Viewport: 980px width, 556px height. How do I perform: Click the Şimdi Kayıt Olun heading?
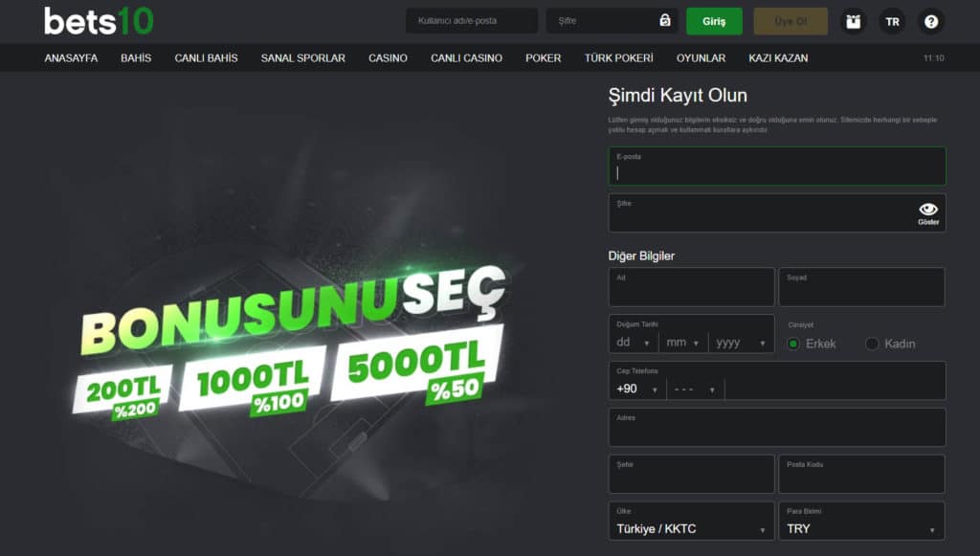point(678,96)
